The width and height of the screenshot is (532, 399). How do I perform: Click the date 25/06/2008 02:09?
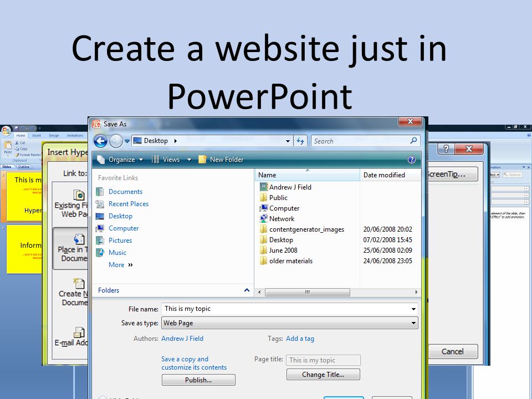pyautogui.click(x=387, y=250)
